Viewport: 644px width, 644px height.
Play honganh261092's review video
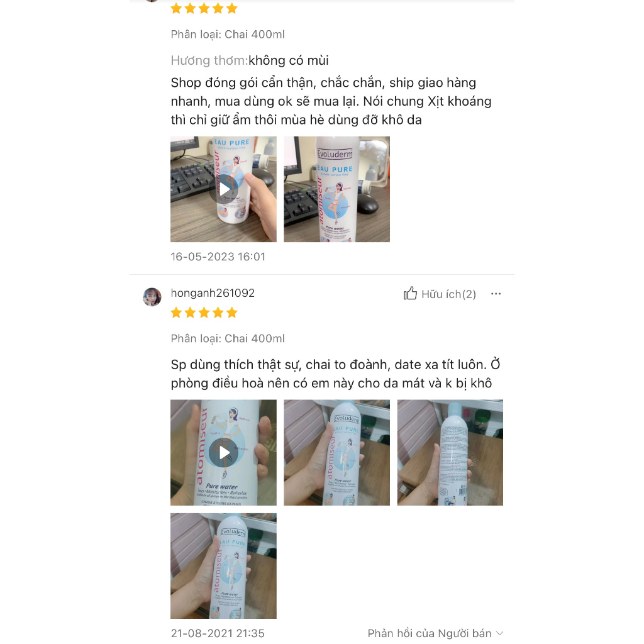coord(223,453)
